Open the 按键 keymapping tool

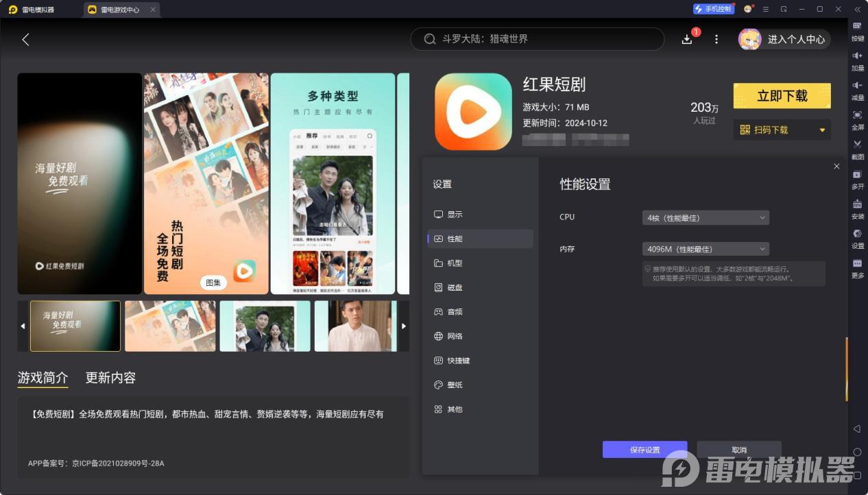[x=857, y=32]
